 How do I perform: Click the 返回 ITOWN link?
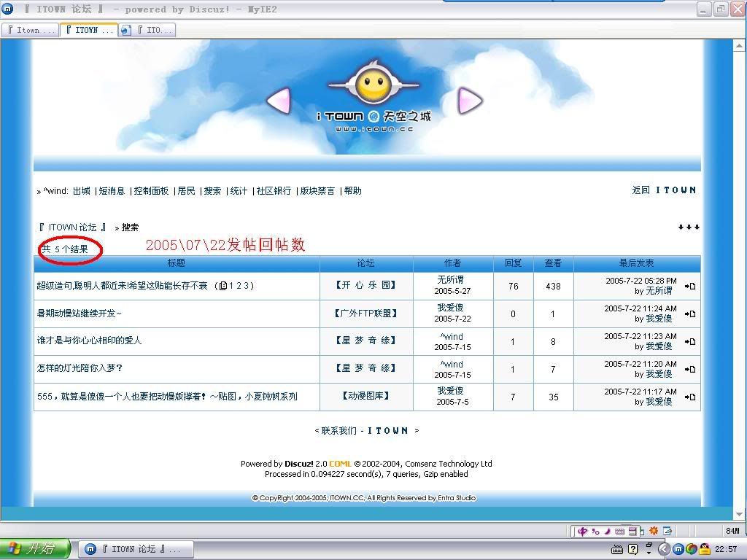click(x=664, y=190)
